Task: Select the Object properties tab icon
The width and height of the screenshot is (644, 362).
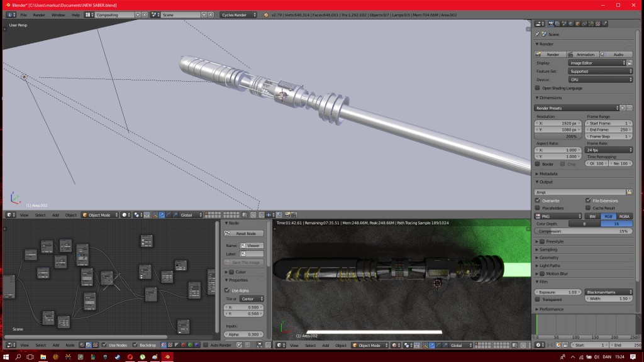Action: click(x=577, y=23)
